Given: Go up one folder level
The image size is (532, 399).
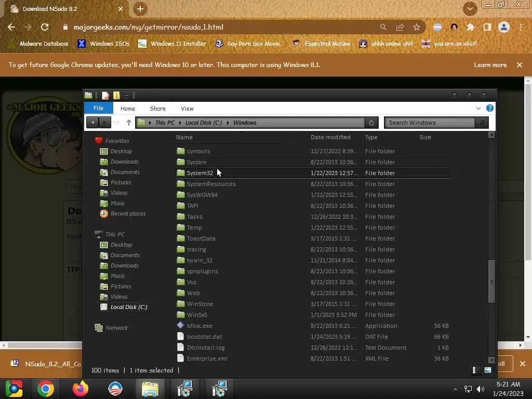Looking at the screenshot, I should (129, 123).
